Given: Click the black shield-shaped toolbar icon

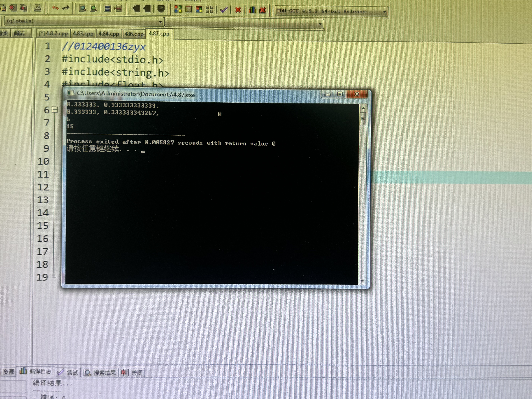Looking at the screenshot, I should [x=161, y=9].
